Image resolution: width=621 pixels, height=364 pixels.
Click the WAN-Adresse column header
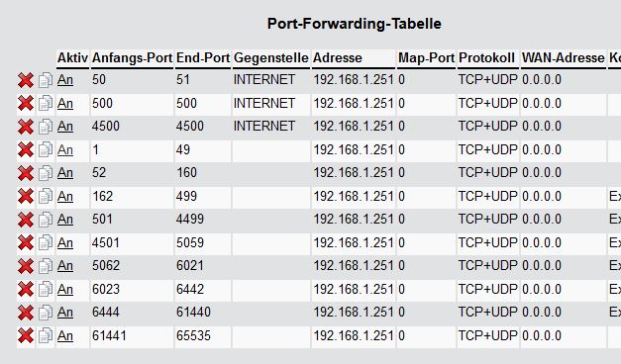point(564,58)
